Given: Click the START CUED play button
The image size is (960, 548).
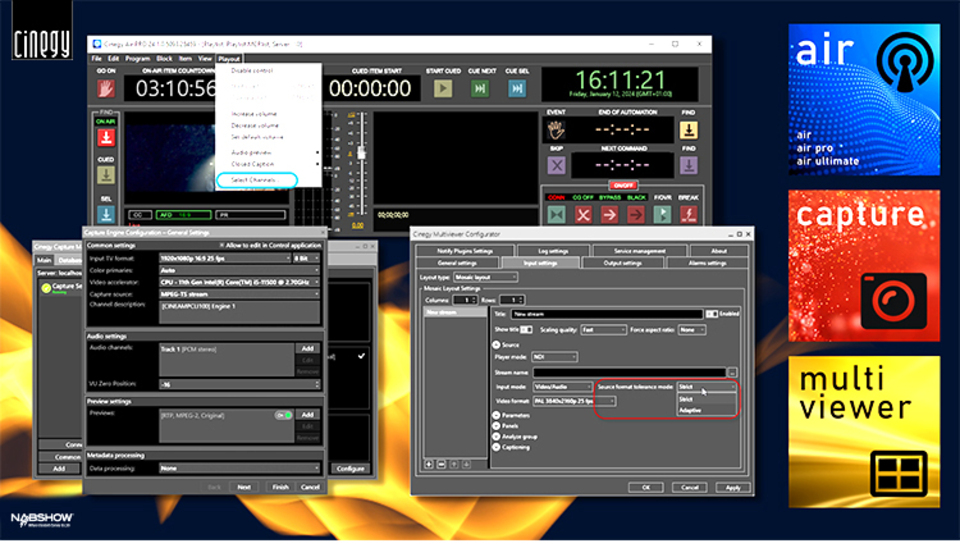Looking at the screenshot, I should (442, 88).
